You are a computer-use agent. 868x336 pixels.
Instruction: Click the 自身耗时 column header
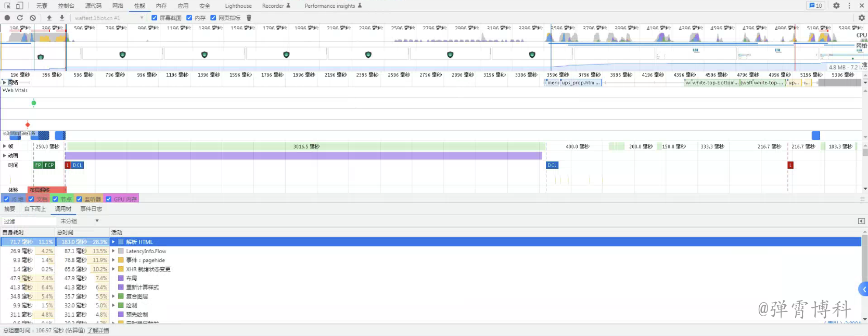point(28,232)
